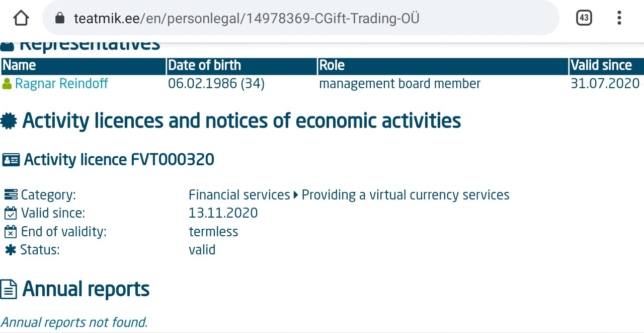Click the document icon beside Annual reports
Screen dimensions: 644x333
click(8, 288)
